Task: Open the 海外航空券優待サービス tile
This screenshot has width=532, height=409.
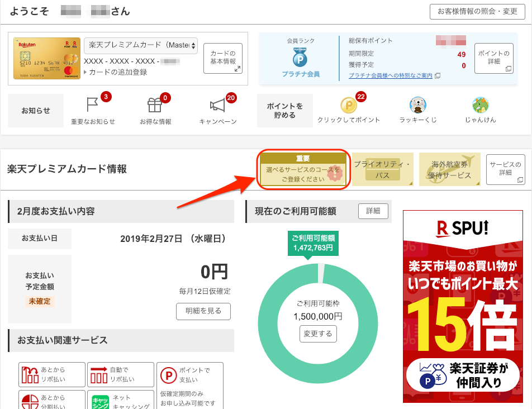Action: pos(449,169)
